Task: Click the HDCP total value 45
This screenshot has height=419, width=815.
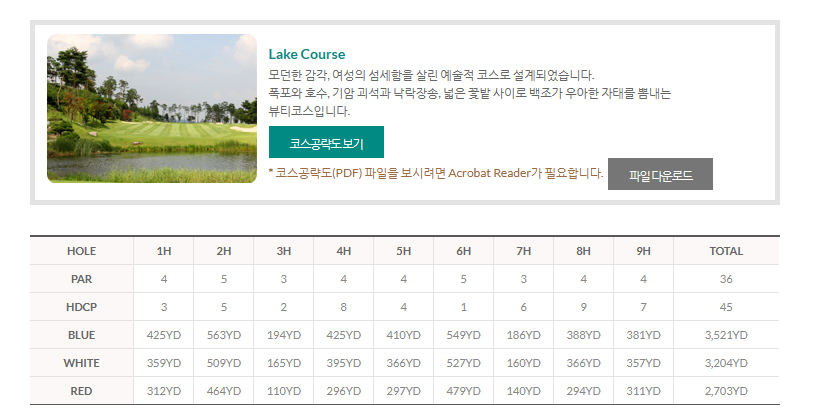Action: click(726, 307)
